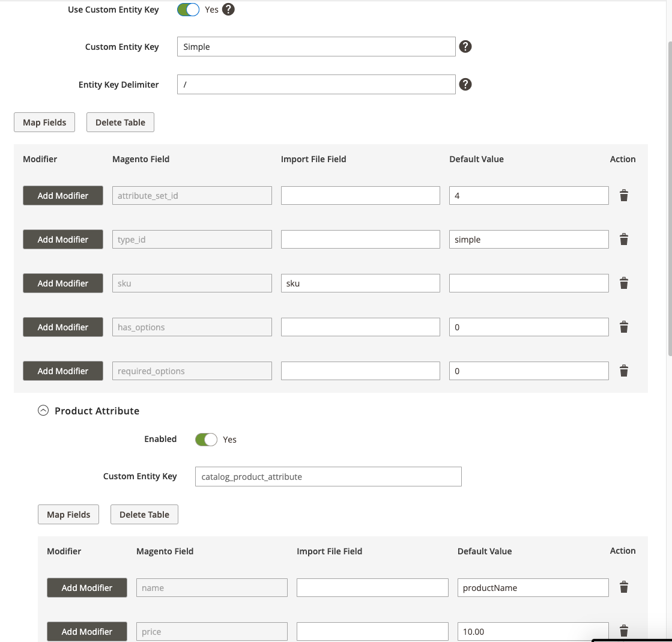Viewport: 672px width, 642px height.
Task: Toggle Use Custom Entity Key switch
Action: point(188,10)
